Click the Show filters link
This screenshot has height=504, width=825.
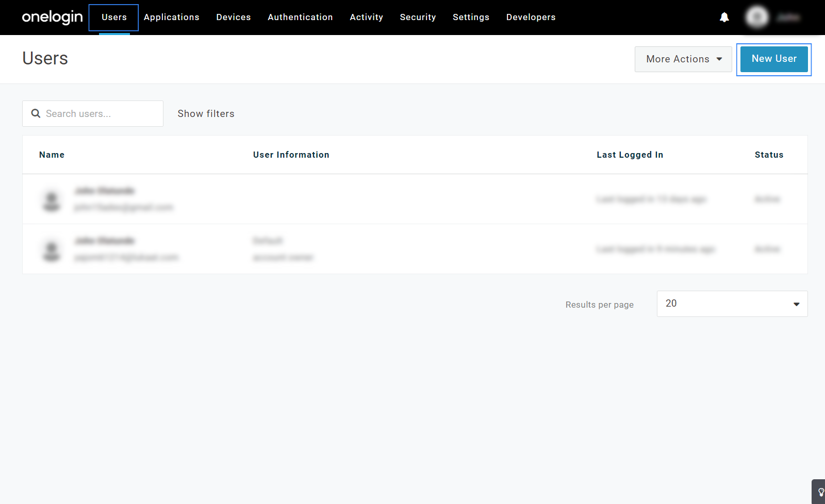(x=206, y=114)
